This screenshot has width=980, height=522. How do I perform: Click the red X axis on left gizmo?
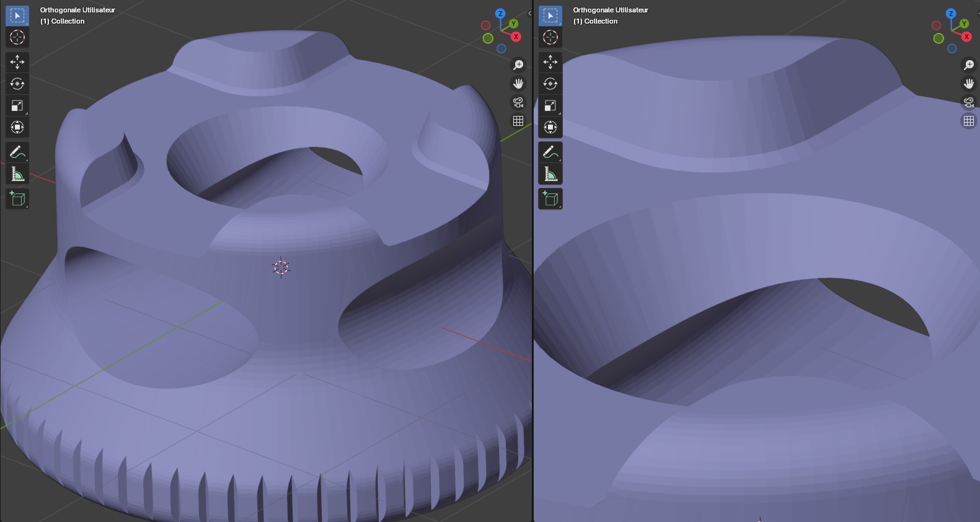coord(516,37)
